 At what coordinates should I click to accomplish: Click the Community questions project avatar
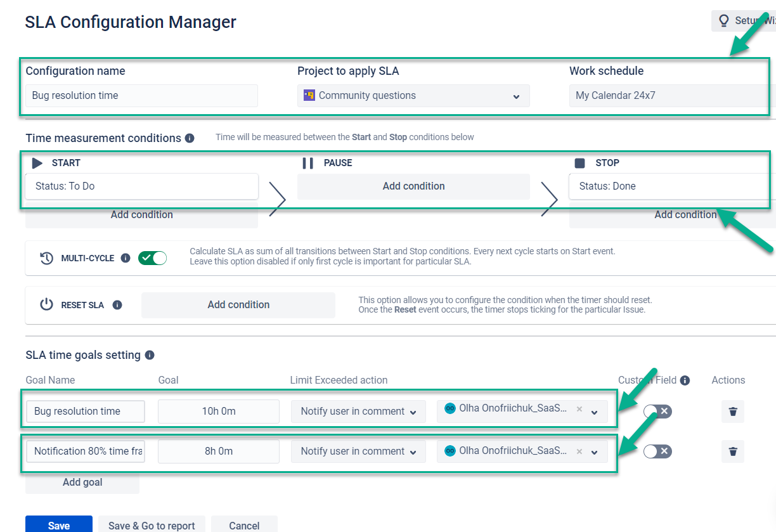click(x=309, y=96)
